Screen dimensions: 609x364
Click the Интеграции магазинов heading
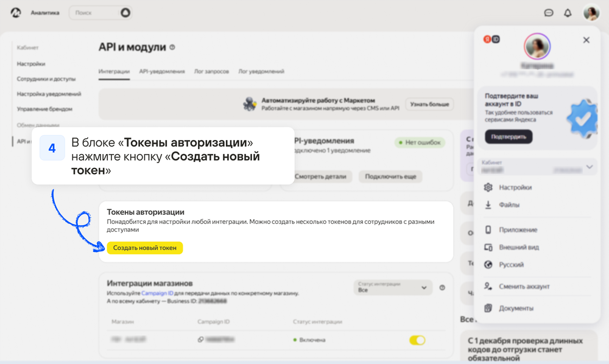tap(150, 283)
